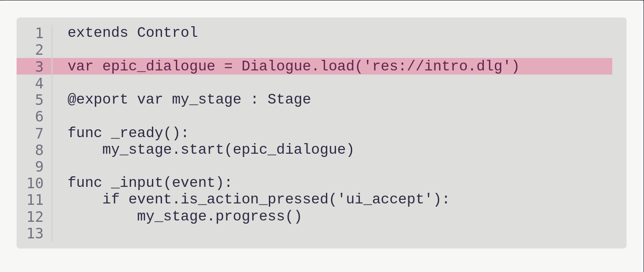Screen dimensions: 644x272
Task: Click the 'Control' class name
Action: coord(168,33)
